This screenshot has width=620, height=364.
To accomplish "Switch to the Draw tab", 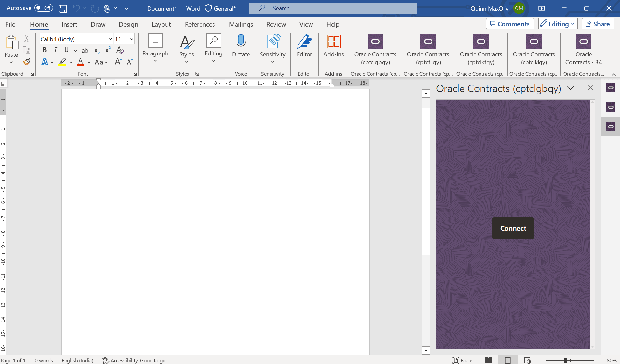I will (x=98, y=24).
